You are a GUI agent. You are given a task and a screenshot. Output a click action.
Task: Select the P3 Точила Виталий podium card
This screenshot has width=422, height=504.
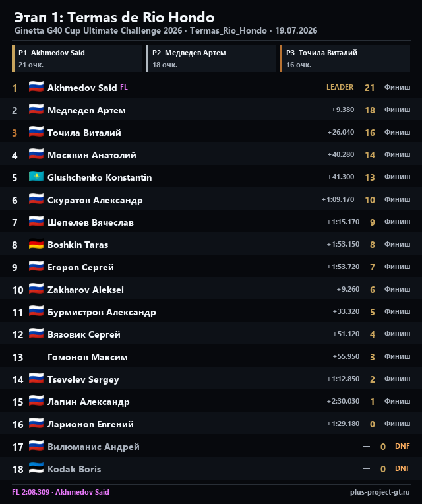[345, 58]
